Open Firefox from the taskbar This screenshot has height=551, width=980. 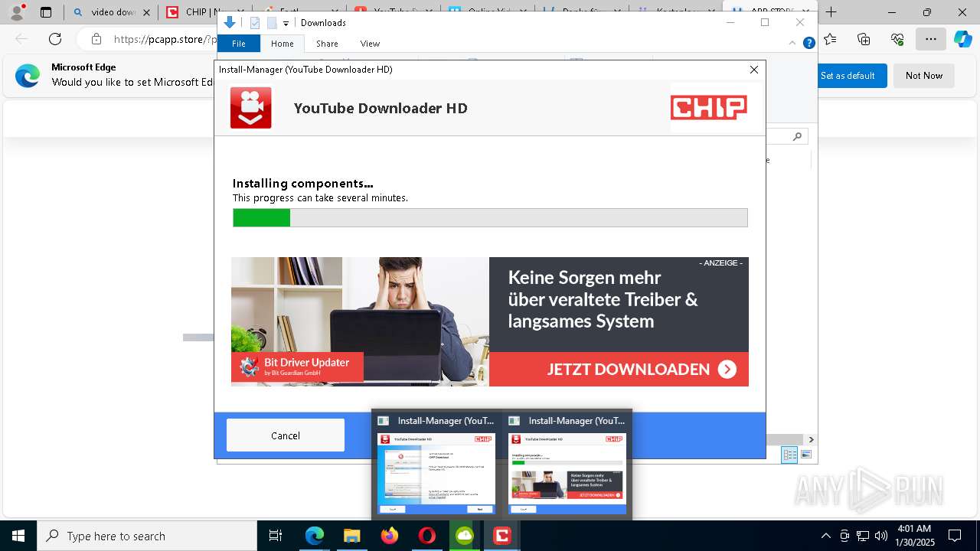(x=389, y=536)
